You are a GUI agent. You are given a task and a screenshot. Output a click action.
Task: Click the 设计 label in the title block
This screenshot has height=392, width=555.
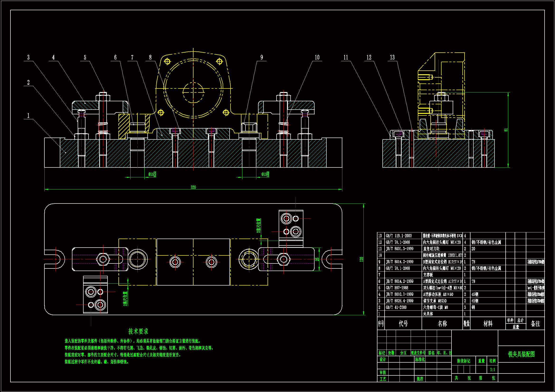click(382, 360)
